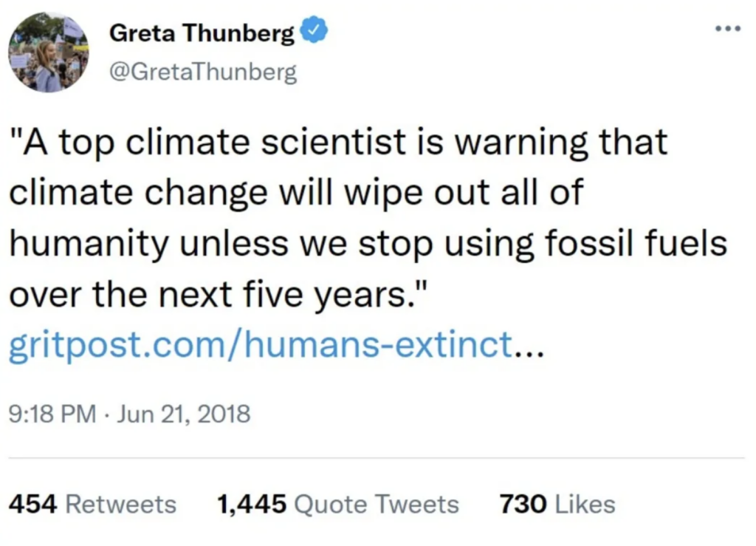756x546 pixels.
Task: Click the 9:18 PM timestamp
Action: [x=52, y=414]
